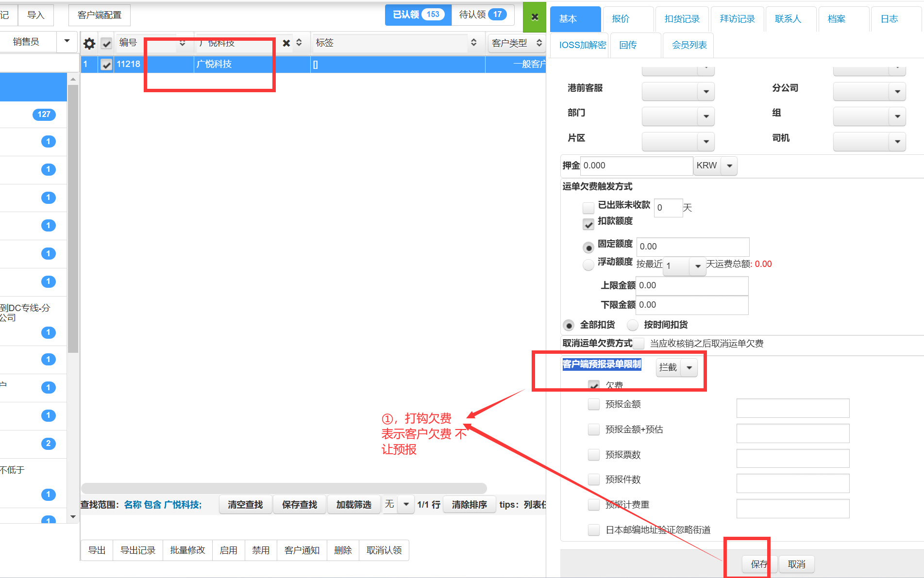Toggle the 欠费 checkbox
This screenshot has height=578, width=924.
(x=593, y=385)
